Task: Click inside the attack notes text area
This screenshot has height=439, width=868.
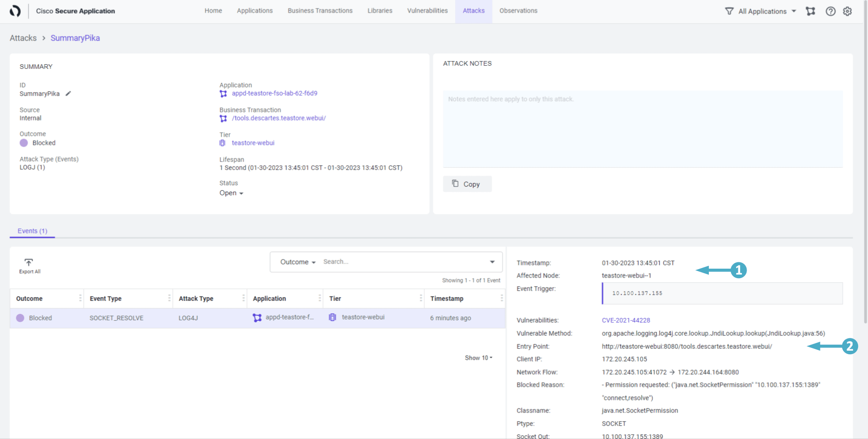Action: tap(642, 129)
